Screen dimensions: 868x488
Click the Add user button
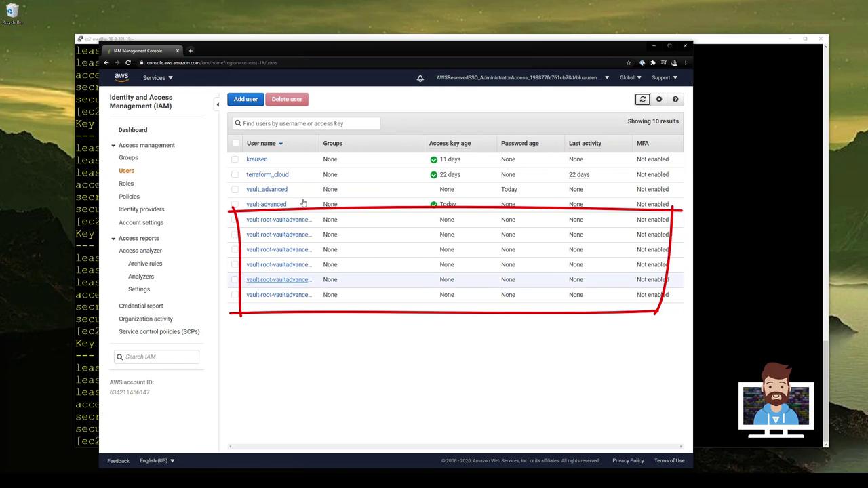coord(245,100)
